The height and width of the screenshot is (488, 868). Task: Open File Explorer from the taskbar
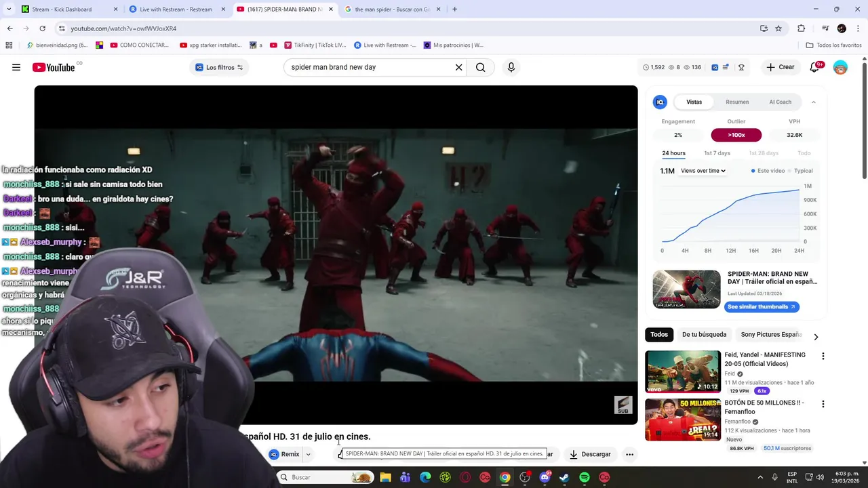(385, 477)
